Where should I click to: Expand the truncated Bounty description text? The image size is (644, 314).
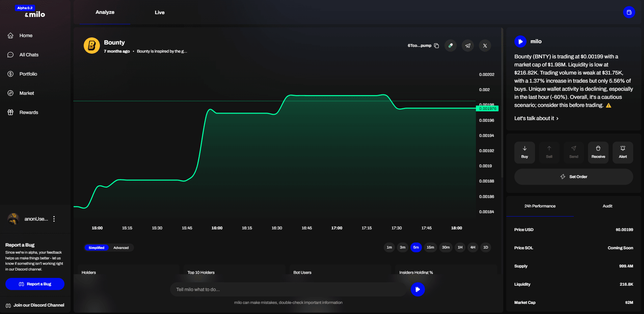coord(162,51)
